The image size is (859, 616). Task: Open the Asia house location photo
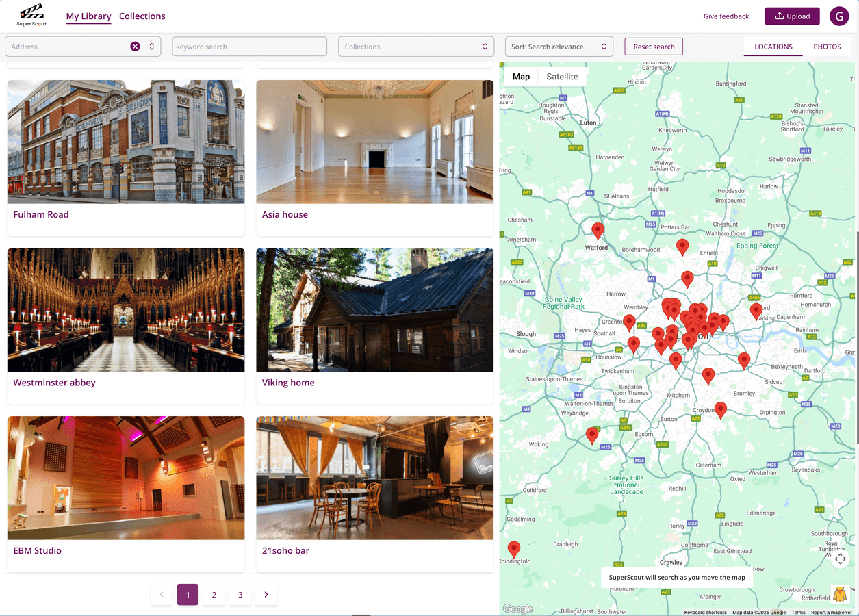[374, 142]
